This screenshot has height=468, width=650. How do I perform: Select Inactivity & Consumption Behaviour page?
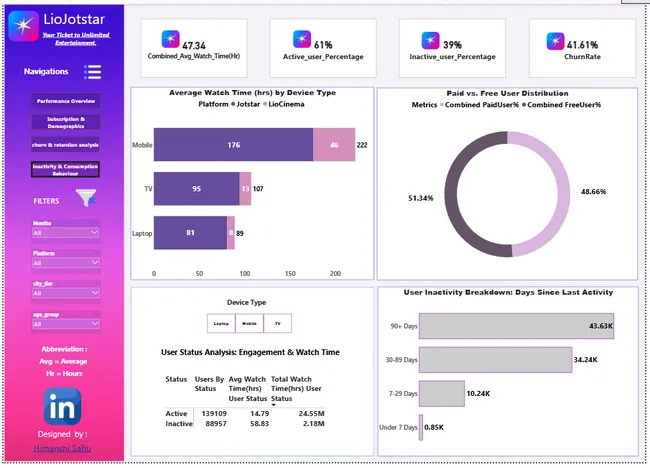click(x=65, y=170)
